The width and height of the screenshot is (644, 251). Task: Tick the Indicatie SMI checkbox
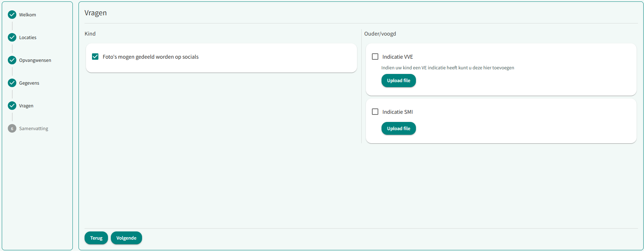coord(375,112)
